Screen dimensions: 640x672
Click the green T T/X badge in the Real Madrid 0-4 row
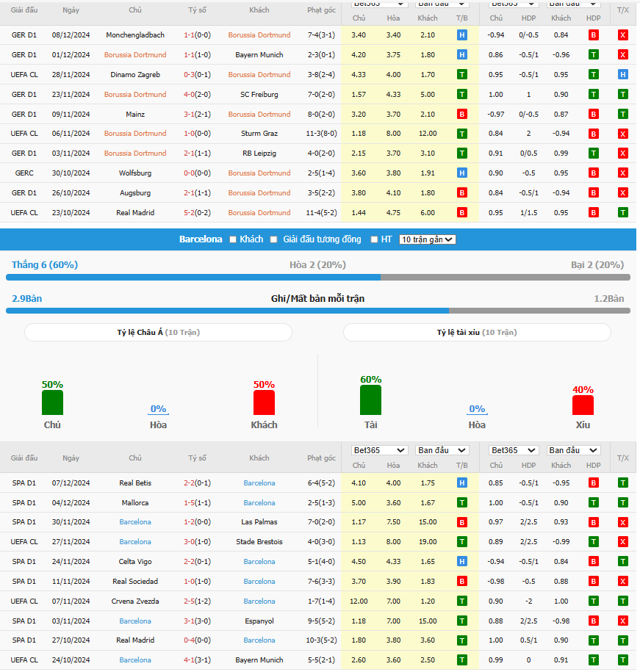(x=622, y=640)
